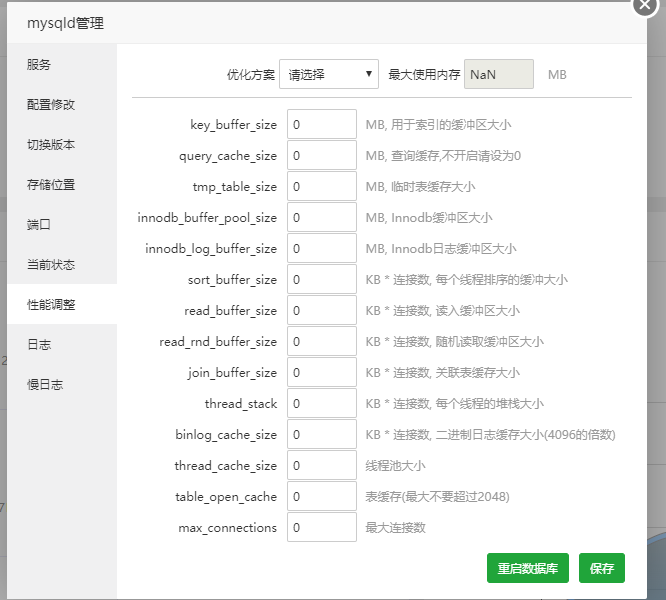Image resolution: width=666 pixels, height=600 pixels.
Task: Click the 保存 button
Action: pos(601,568)
